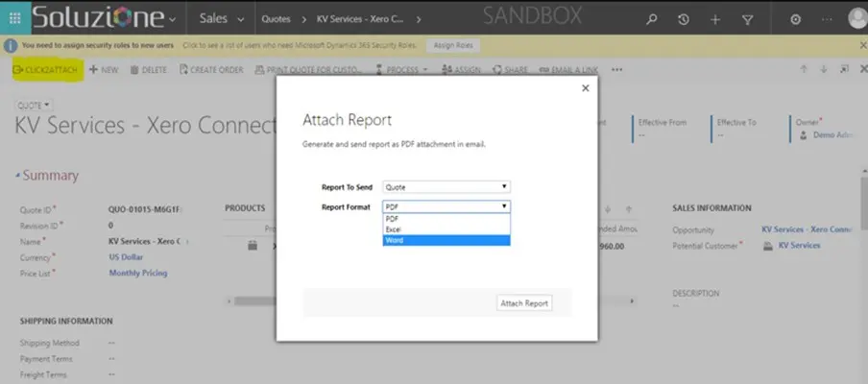The width and height of the screenshot is (868, 384).
Task: Select PDF in the format list
Action: coord(446,219)
